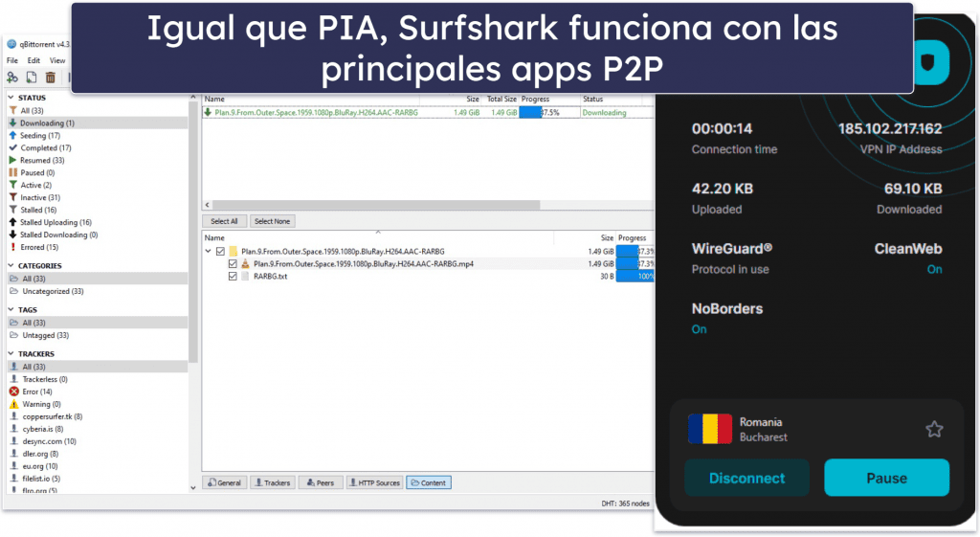
Task: Select filelist.io (5) tracker
Action: 41,479
